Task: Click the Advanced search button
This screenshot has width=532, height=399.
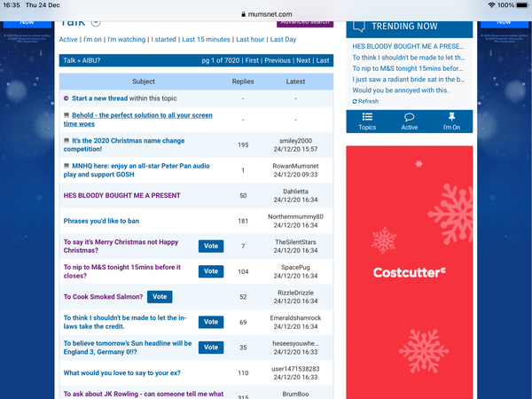Action: coord(305,23)
